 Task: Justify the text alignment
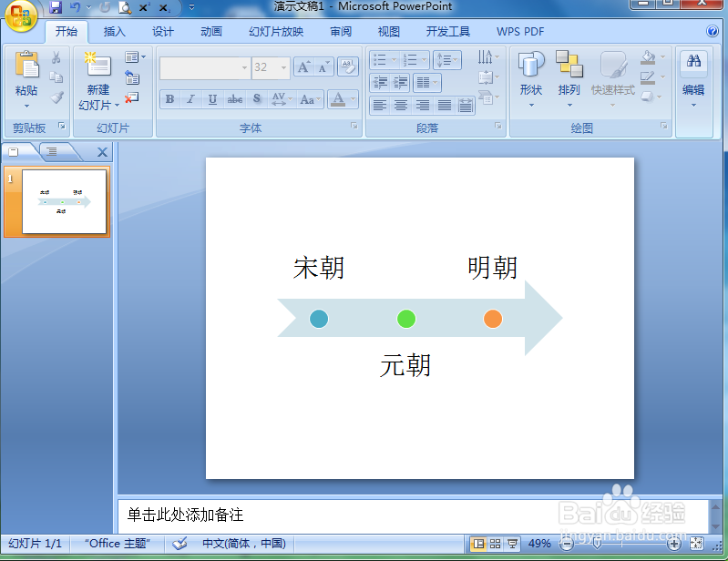tap(445, 106)
